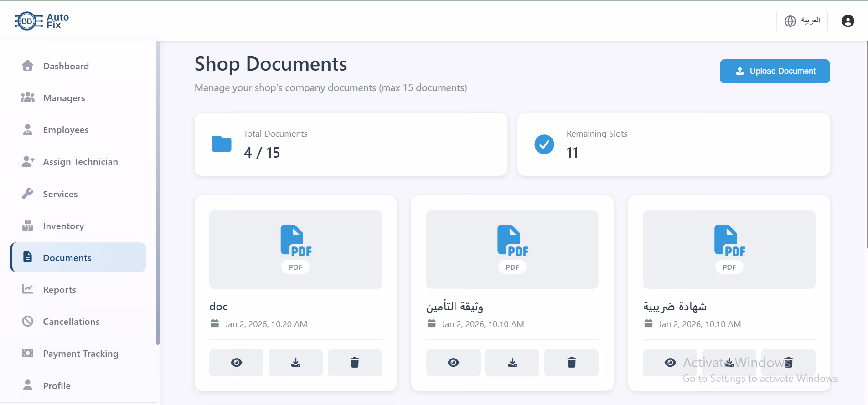Click the Managers group icon
This screenshot has height=405, width=868.
click(28, 97)
